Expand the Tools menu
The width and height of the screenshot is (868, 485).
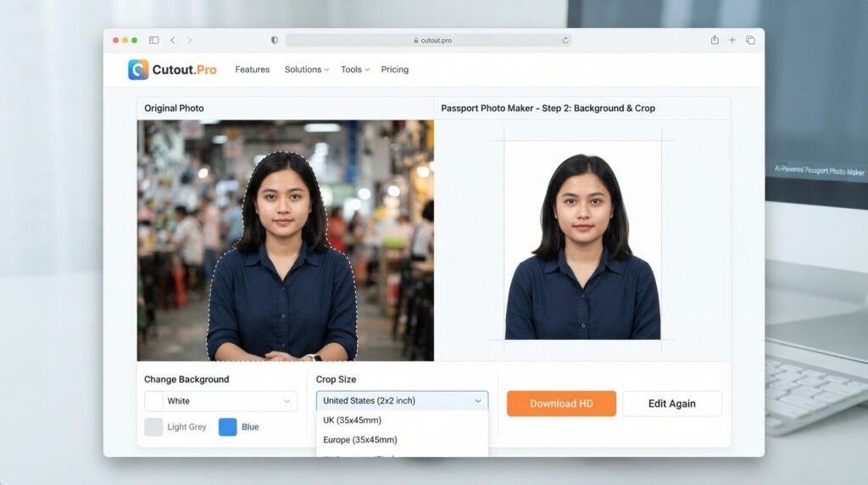[x=355, y=70]
